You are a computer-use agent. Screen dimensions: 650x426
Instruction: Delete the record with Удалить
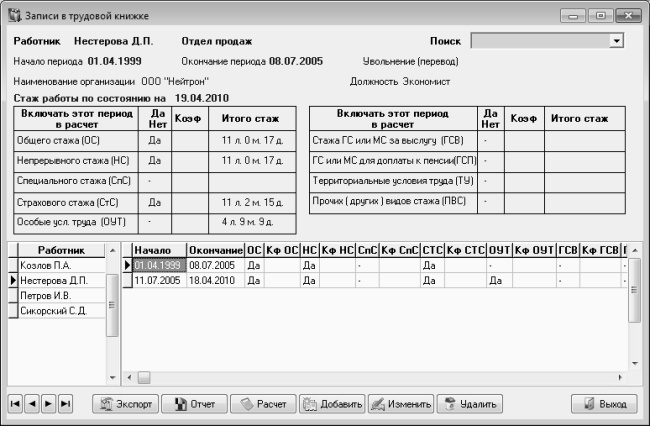(x=470, y=404)
